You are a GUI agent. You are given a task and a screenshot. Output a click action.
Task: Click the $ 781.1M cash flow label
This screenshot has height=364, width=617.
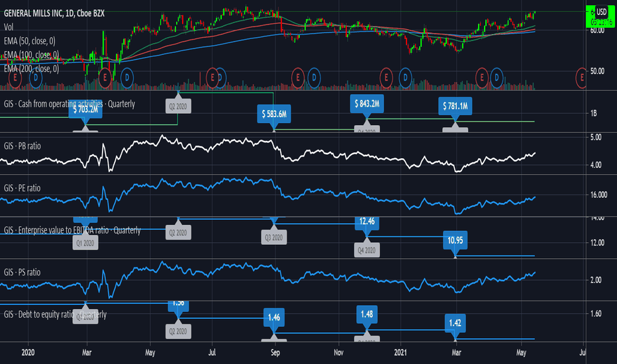[455, 107]
